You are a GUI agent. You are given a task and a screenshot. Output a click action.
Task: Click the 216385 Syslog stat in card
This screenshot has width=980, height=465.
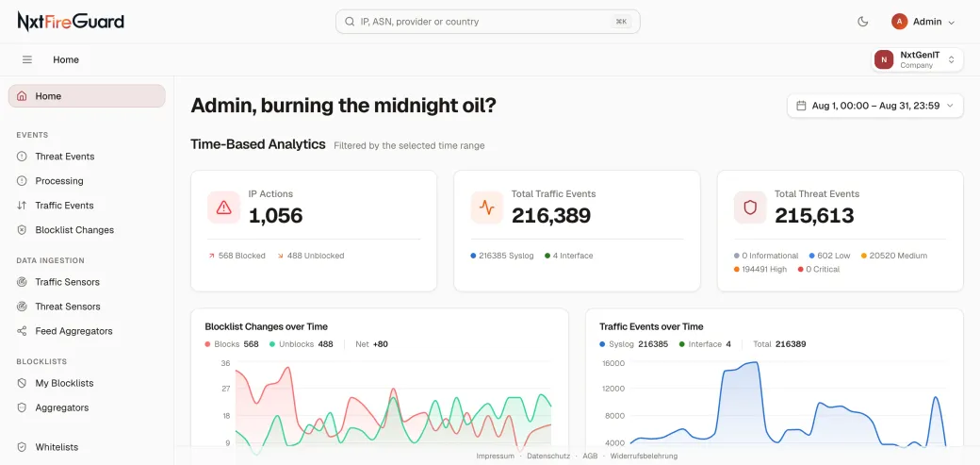[502, 256]
